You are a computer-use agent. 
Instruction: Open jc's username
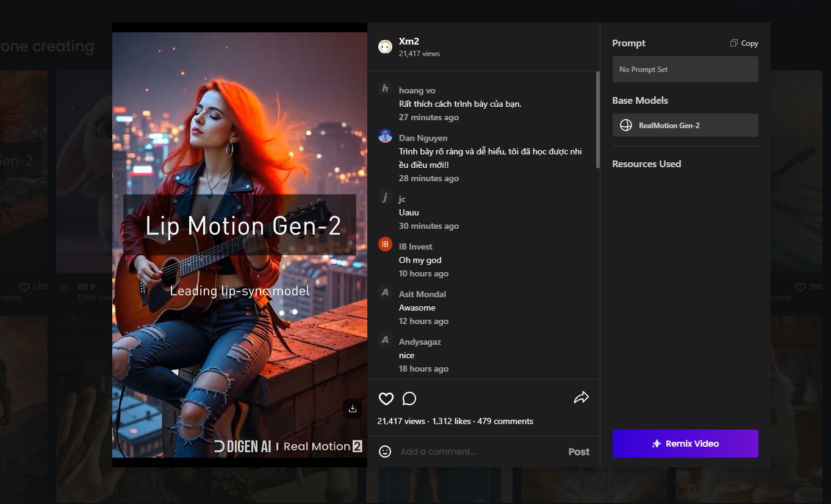[402, 199]
